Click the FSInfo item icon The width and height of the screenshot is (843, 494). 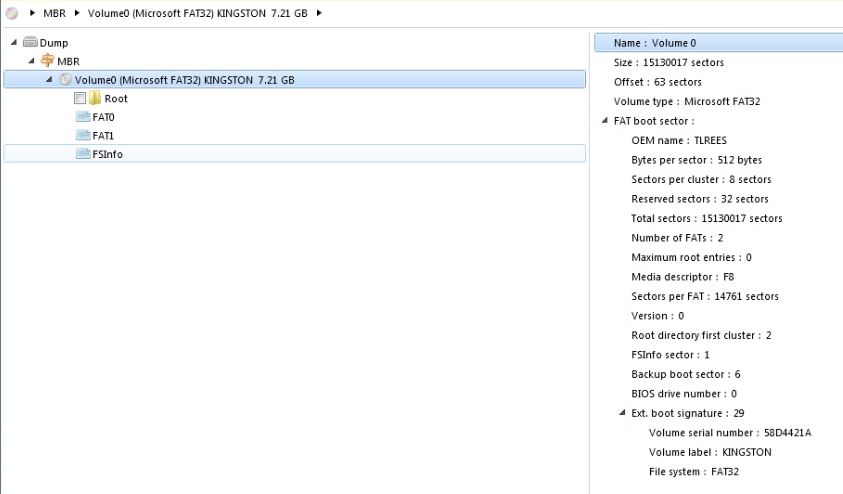(83, 154)
